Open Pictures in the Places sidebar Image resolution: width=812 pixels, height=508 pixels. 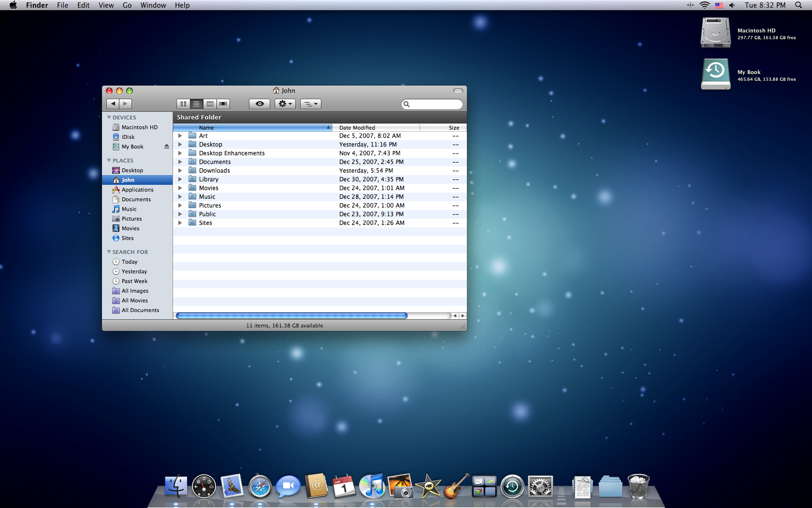click(137, 219)
